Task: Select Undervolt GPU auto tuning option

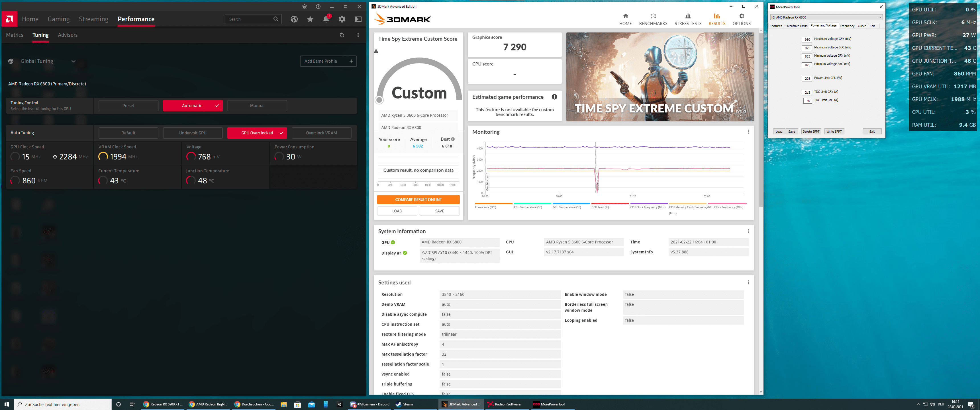Action: click(x=193, y=133)
